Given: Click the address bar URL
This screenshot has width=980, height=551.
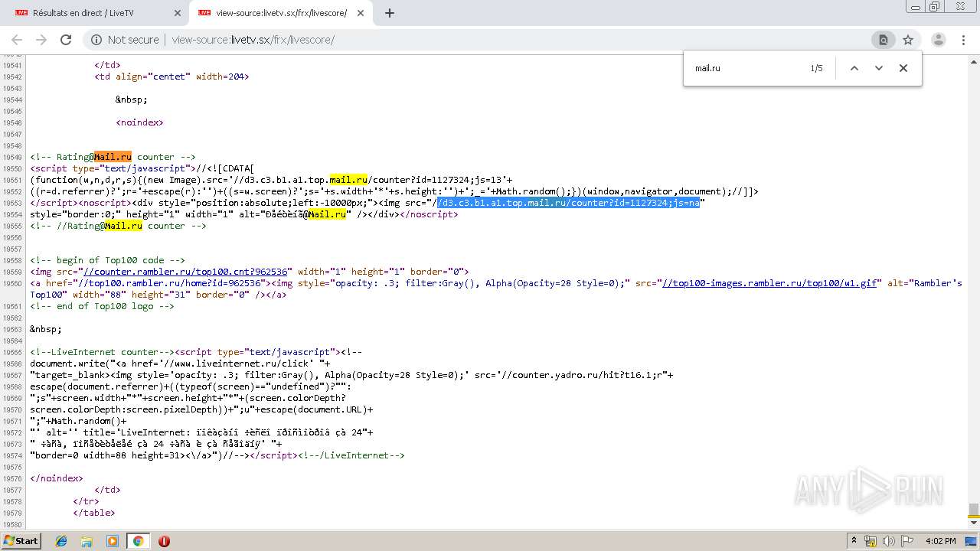Looking at the screenshot, I should click(x=253, y=40).
